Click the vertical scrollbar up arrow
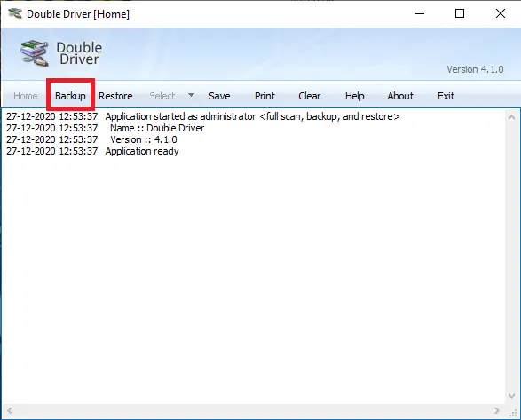This screenshot has width=521, height=420. coord(512,117)
